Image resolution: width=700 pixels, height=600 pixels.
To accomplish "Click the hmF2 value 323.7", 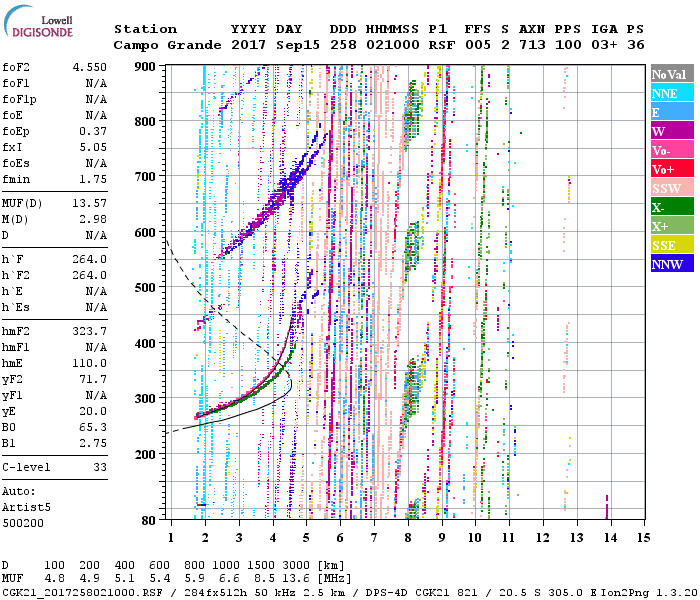I will [89, 330].
